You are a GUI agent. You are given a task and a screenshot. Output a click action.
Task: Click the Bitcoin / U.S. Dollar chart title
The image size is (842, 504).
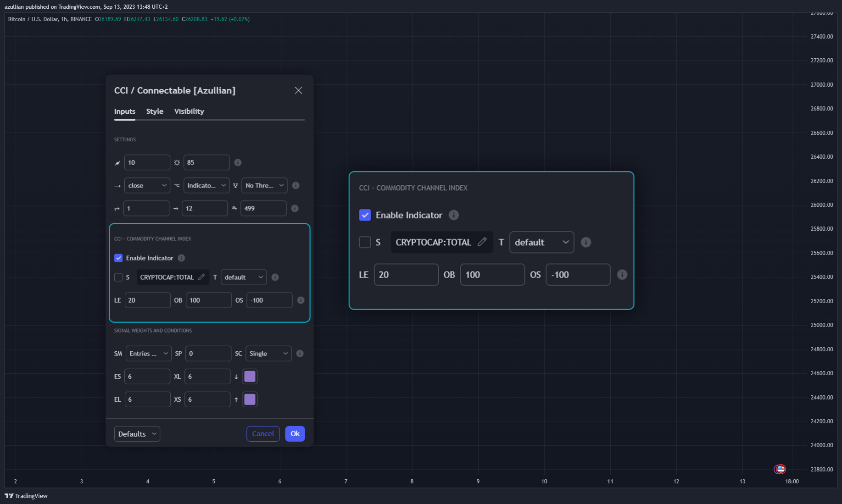[50, 19]
